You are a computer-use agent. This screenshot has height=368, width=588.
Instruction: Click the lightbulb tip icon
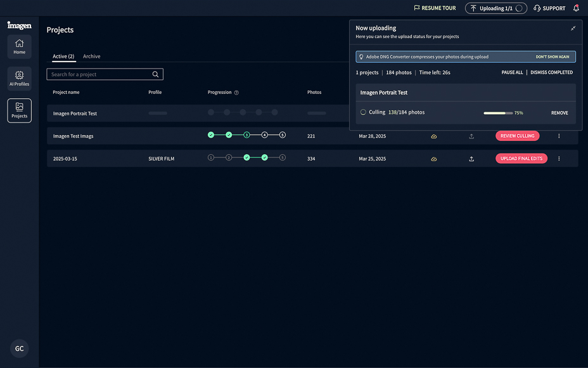coord(361,56)
